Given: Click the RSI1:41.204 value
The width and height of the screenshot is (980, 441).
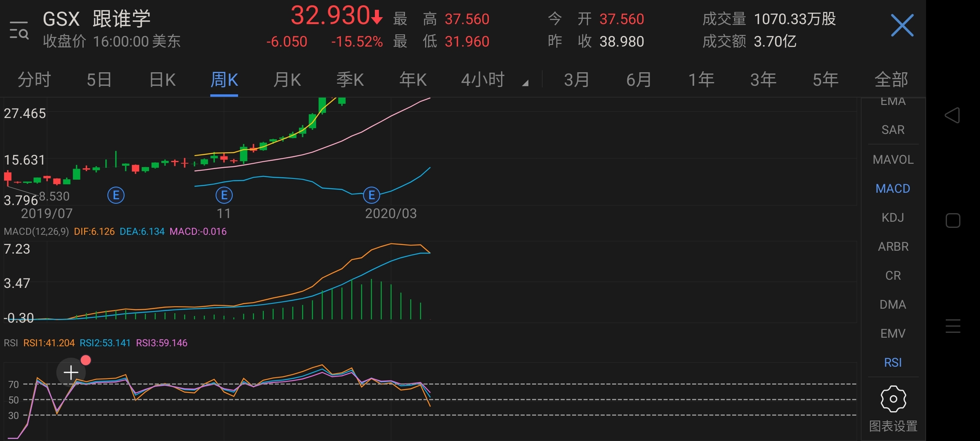Looking at the screenshot, I should (x=49, y=343).
